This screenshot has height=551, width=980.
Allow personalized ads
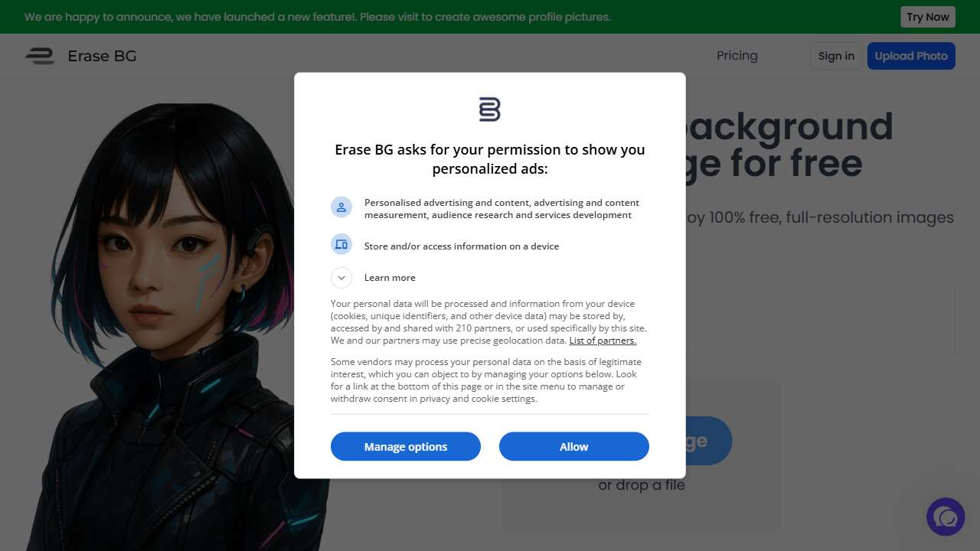(574, 446)
